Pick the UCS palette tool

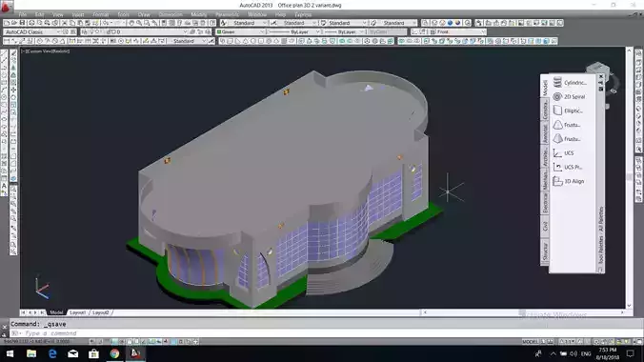[x=563, y=152]
